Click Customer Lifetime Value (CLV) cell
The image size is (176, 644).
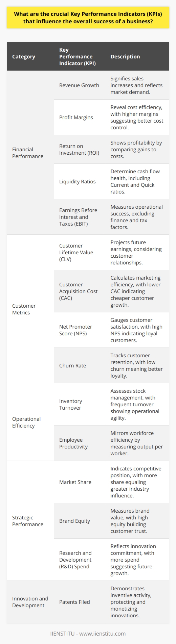(x=80, y=252)
